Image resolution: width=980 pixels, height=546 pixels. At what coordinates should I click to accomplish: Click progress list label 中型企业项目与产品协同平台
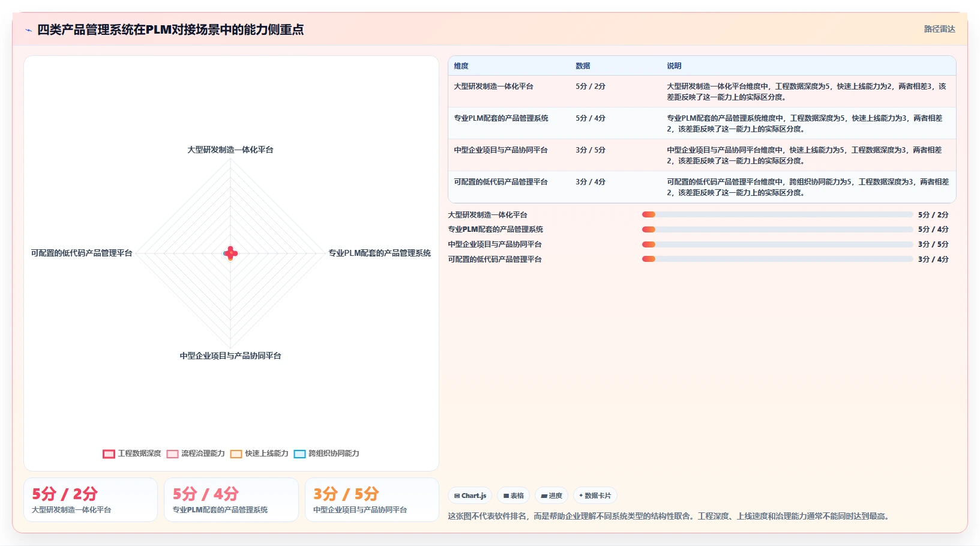(495, 244)
